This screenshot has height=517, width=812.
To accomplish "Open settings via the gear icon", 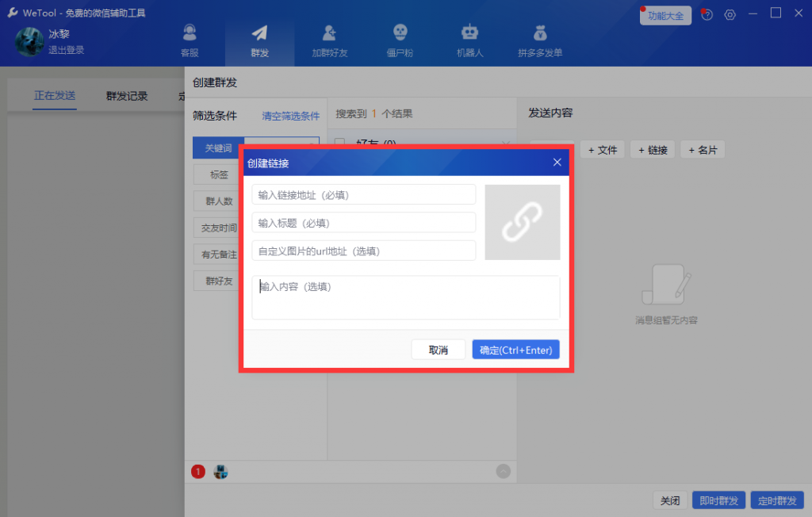I will pyautogui.click(x=730, y=15).
